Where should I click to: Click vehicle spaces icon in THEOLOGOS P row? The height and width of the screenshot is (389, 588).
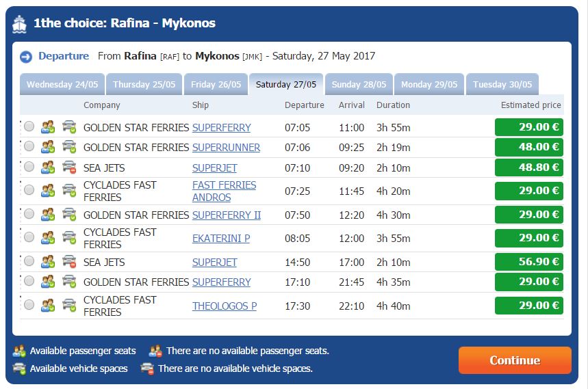click(69, 306)
